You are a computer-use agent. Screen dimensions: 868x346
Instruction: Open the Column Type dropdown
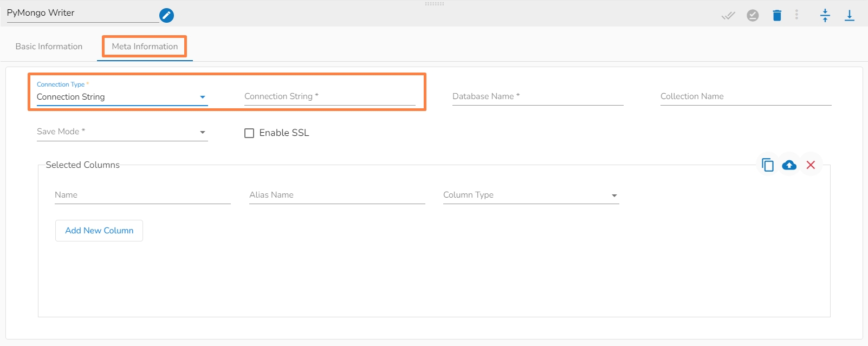[x=530, y=195]
